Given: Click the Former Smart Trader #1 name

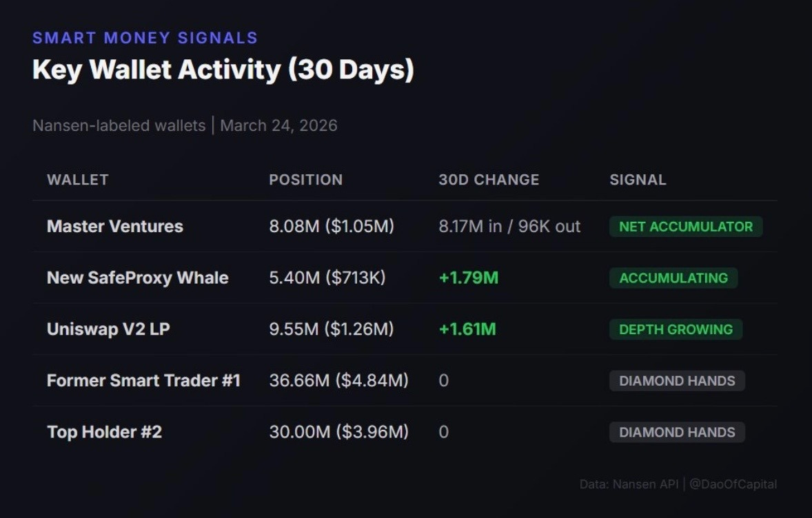Looking at the screenshot, I should click(143, 380).
